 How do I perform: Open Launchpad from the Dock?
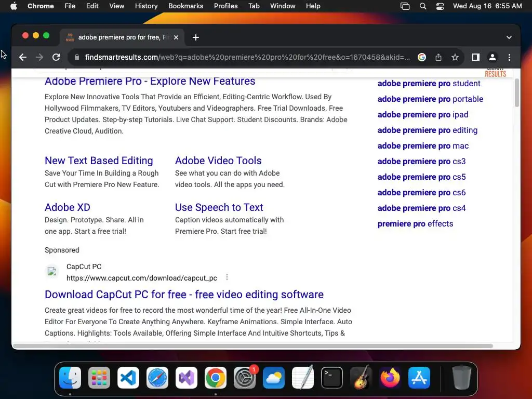(x=99, y=378)
